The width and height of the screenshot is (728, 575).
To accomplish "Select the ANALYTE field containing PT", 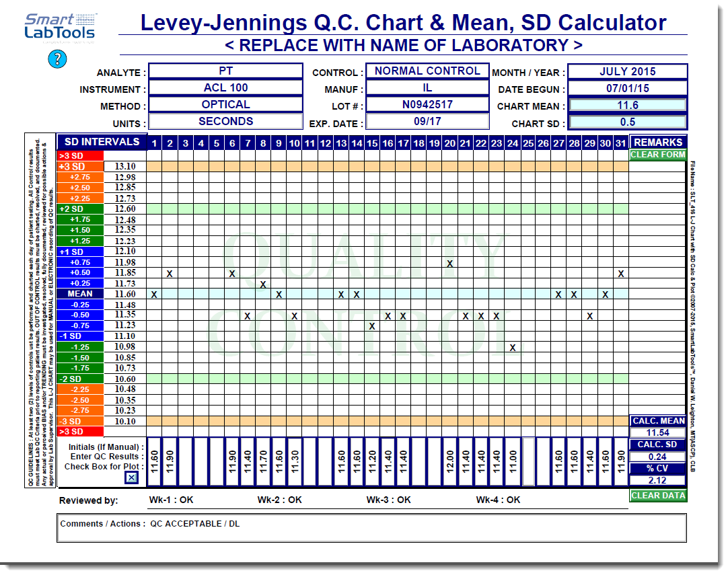I will [225, 71].
